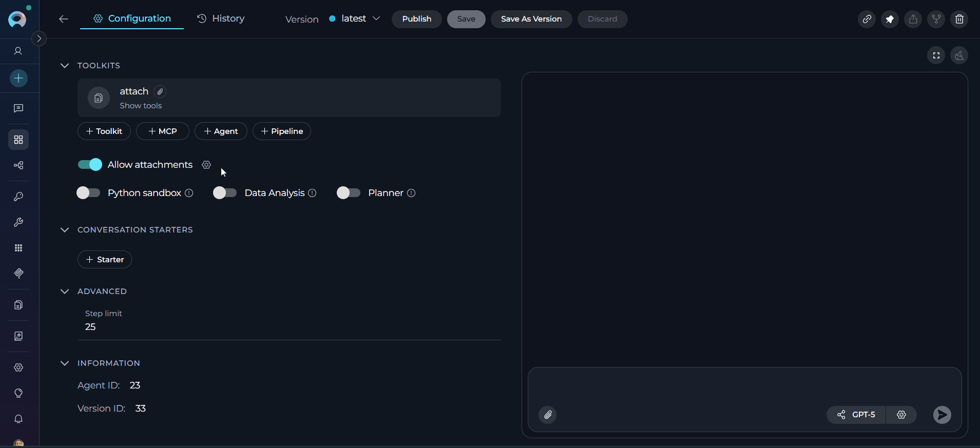This screenshot has width=980, height=448.
Task: Collapse the Toolkits section
Action: 65,66
